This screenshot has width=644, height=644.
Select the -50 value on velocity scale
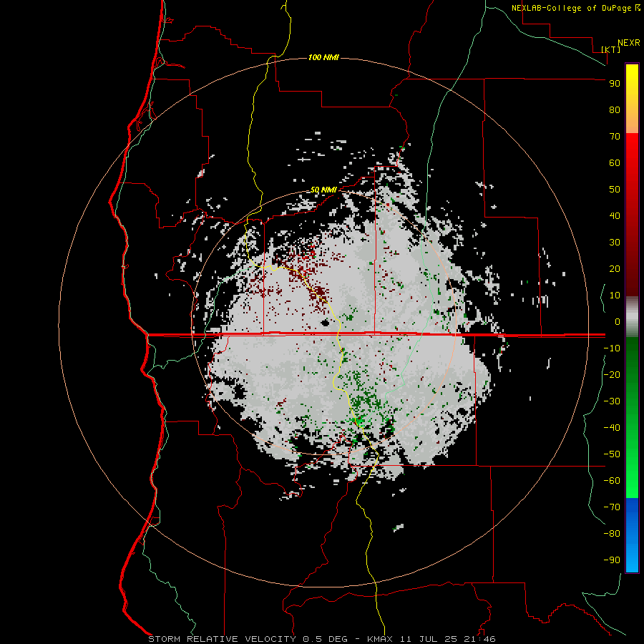click(x=612, y=454)
